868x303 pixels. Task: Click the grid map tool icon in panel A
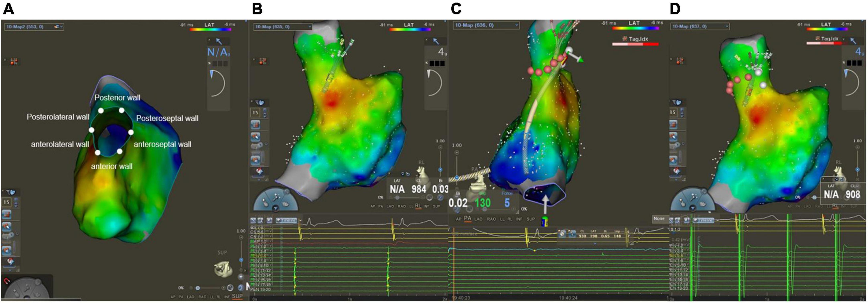point(7,214)
